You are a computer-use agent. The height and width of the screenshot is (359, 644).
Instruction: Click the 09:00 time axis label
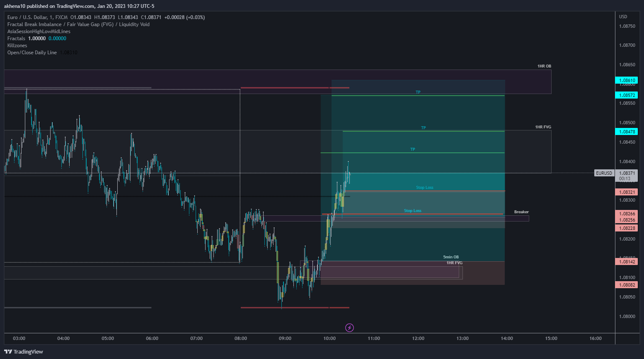(x=285, y=338)
